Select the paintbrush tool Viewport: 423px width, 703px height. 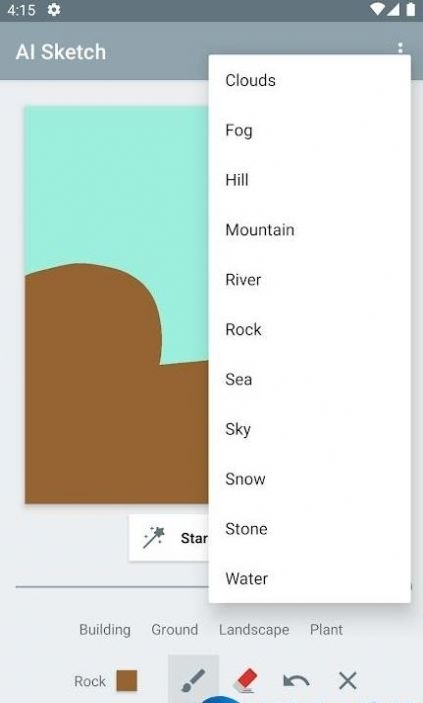pos(193,681)
